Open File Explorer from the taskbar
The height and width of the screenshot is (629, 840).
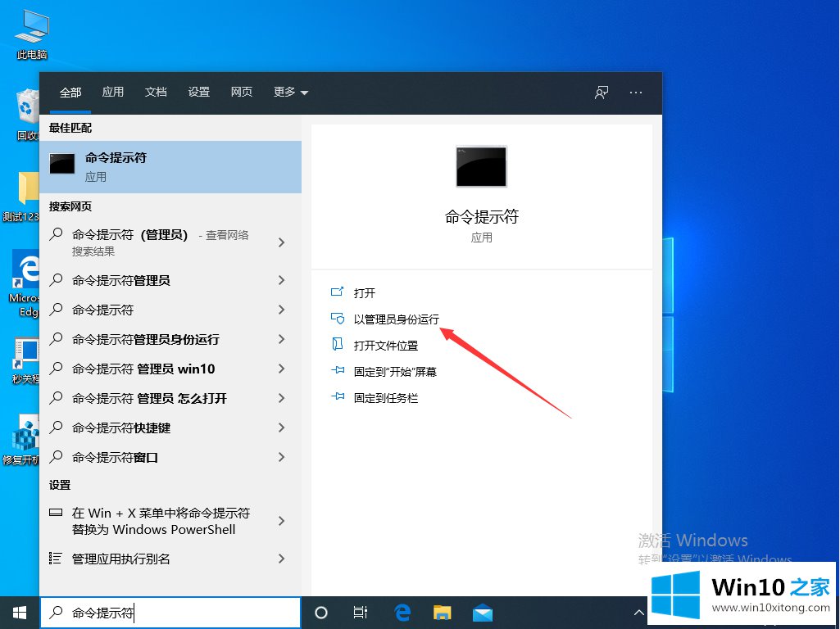pyautogui.click(x=443, y=612)
